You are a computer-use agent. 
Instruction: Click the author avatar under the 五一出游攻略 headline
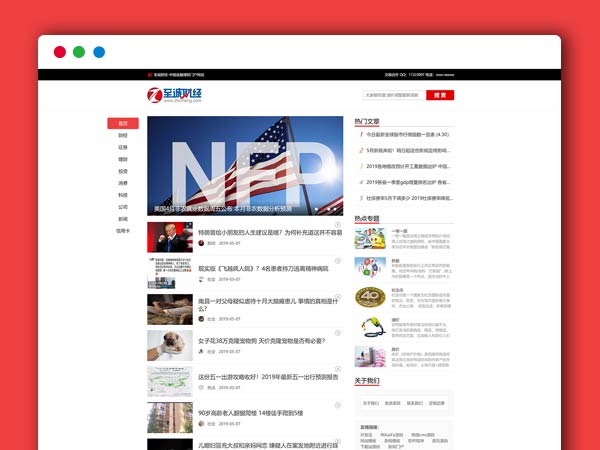pos(201,388)
